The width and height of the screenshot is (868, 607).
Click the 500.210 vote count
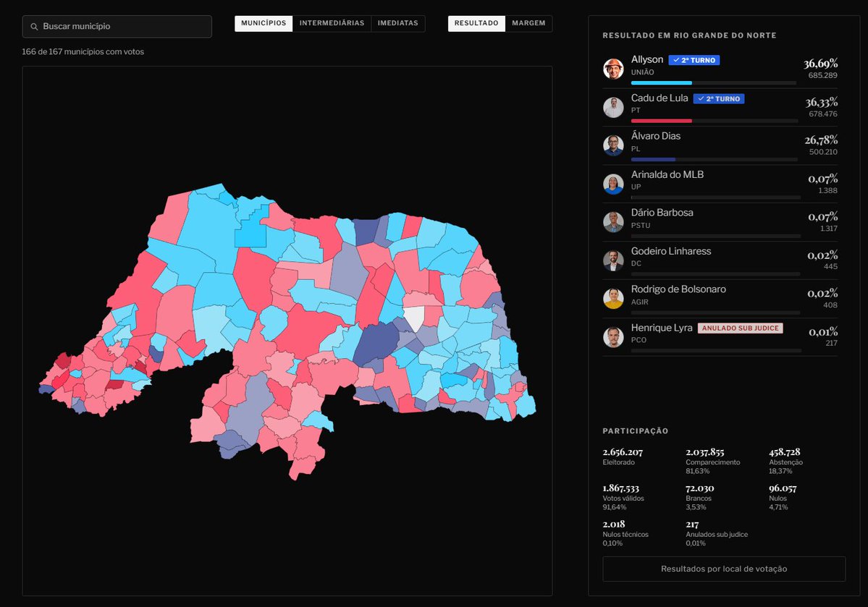(823, 152)
